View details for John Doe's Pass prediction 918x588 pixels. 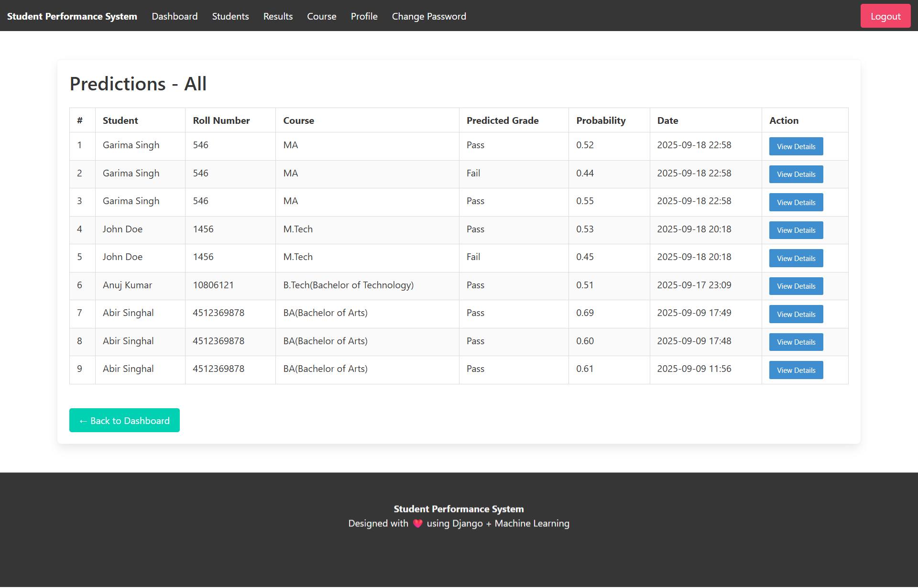pos(796,230)
